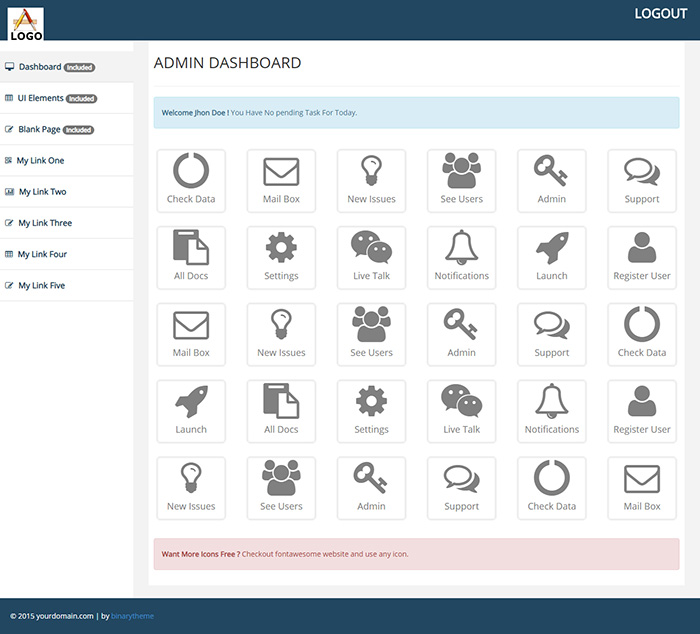700x634 pixels.
Task: Click New Issues tile in last row
Action: point(191,488)
